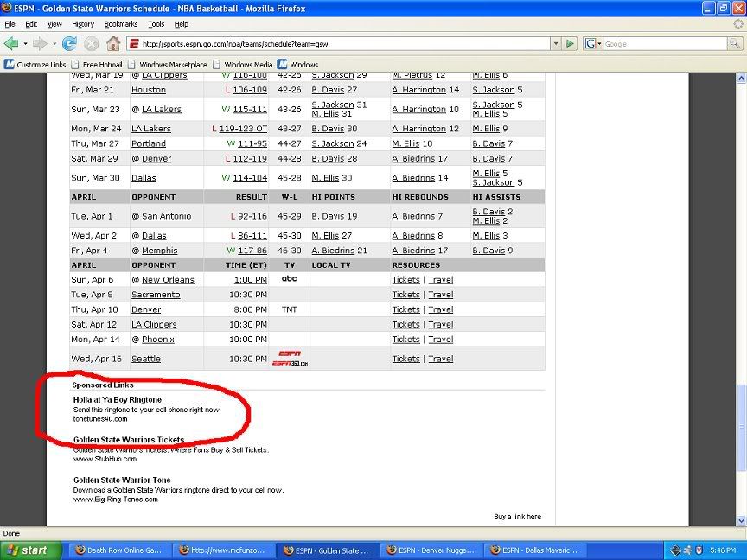Click the green Go button beside address bar
The image size is (747, 560).
[570, 43]
